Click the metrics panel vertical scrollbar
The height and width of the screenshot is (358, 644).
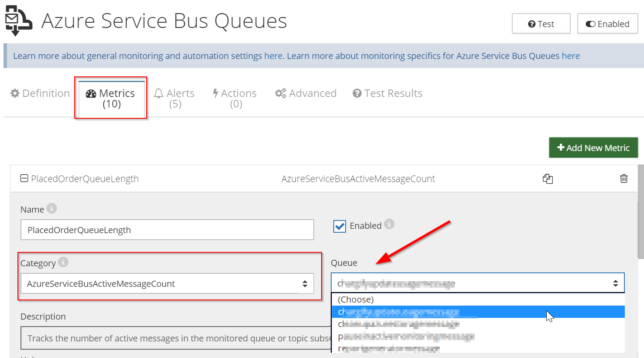coord(641,212)
